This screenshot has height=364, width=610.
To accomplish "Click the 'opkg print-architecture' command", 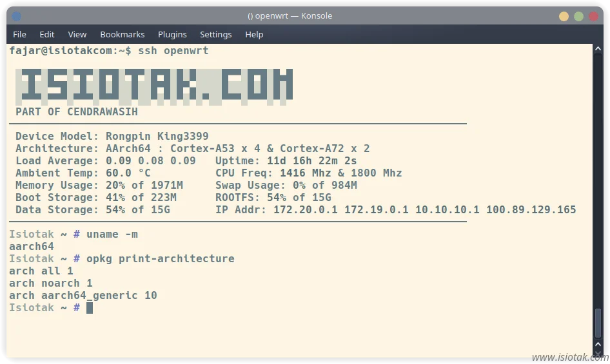I will point(161,258).
